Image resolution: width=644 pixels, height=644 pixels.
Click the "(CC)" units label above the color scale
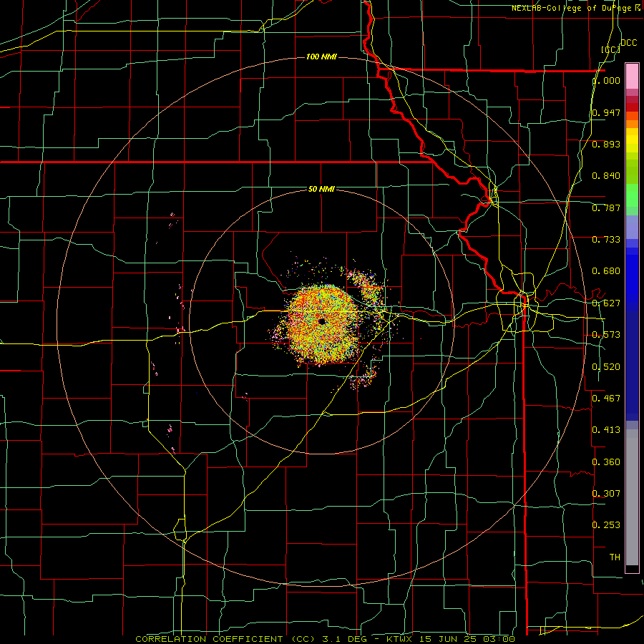(x=610, y=49)
